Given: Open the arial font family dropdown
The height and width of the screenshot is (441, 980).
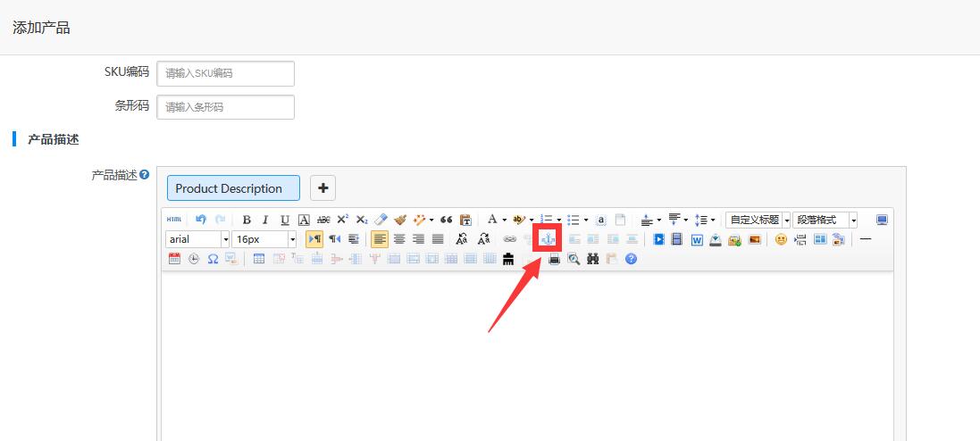Looking at the screenshot, I should pyautogui.click(x=197, y=239).
